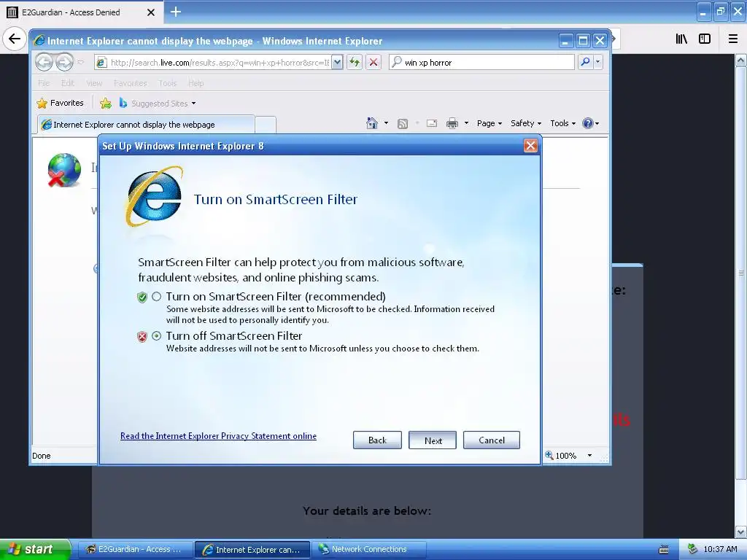This screenshot has width=747, height=560.
Task: Open the Tools command bar menu
Action: tap(562, 123)
